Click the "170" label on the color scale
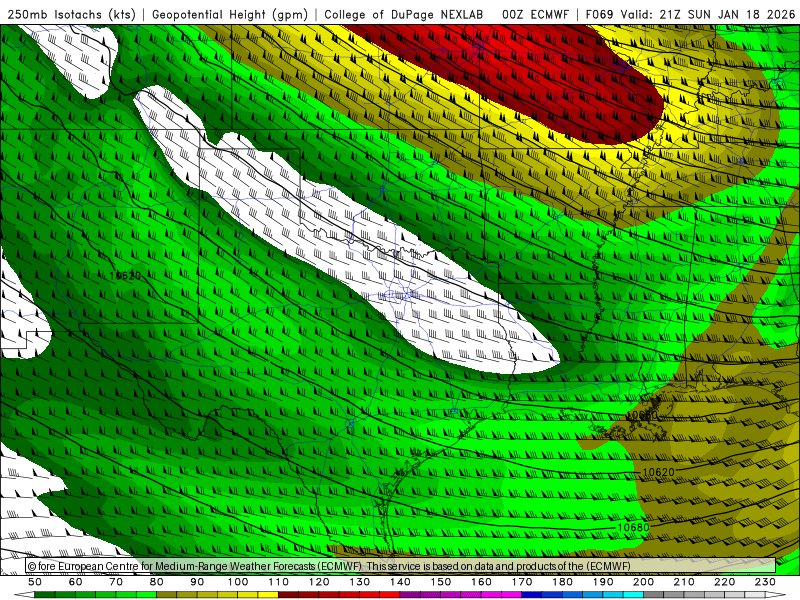This screenshot has height=600, width=800. tap(522, 582)
